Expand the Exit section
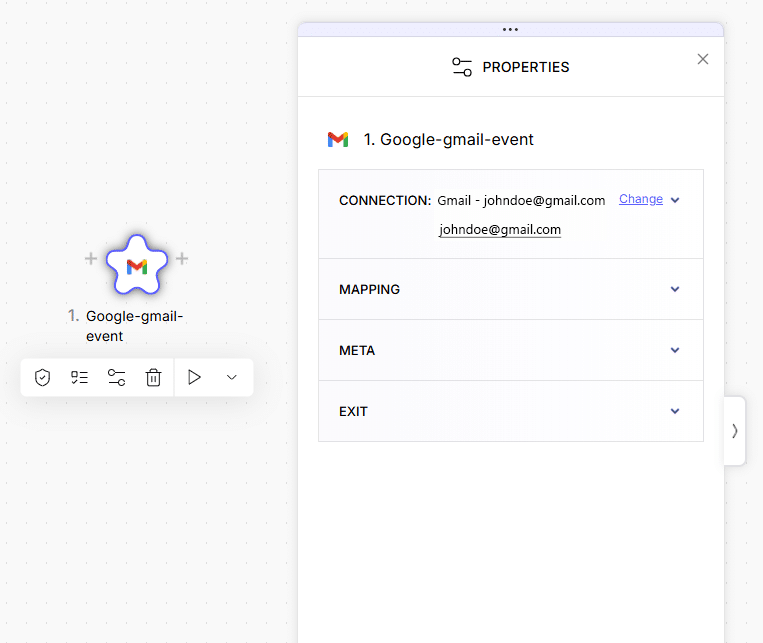The image size is (763, 643). tap(510, 411)
